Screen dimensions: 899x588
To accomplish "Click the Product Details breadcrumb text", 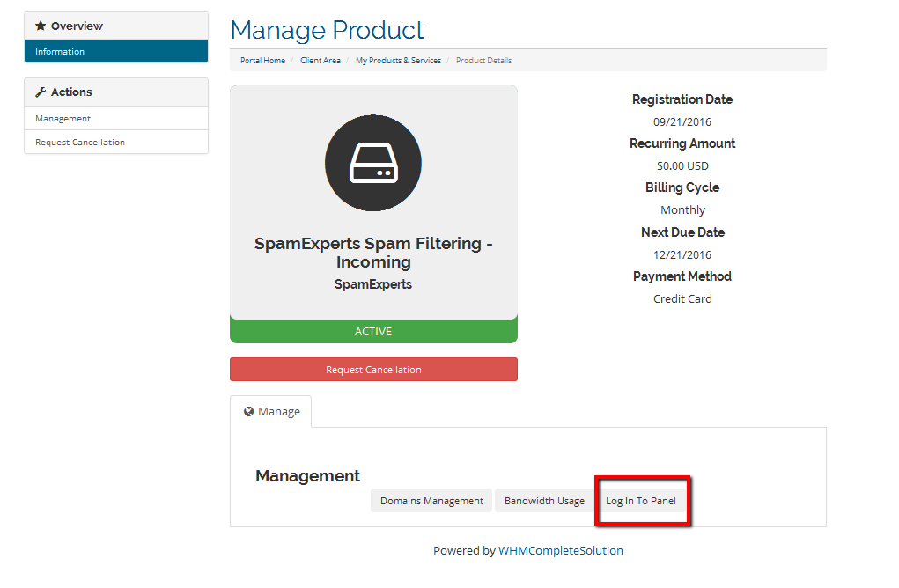I will point(484,60).
